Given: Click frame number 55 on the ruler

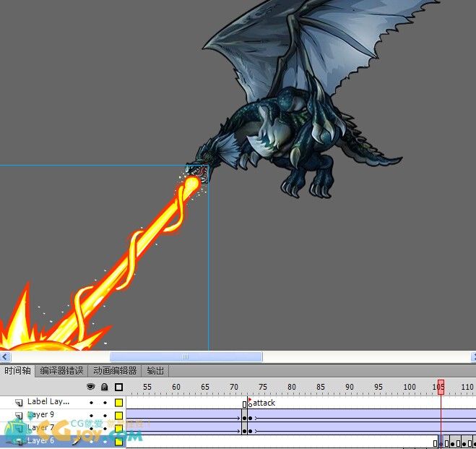Looking at the screenshot, I should (147, 387).
